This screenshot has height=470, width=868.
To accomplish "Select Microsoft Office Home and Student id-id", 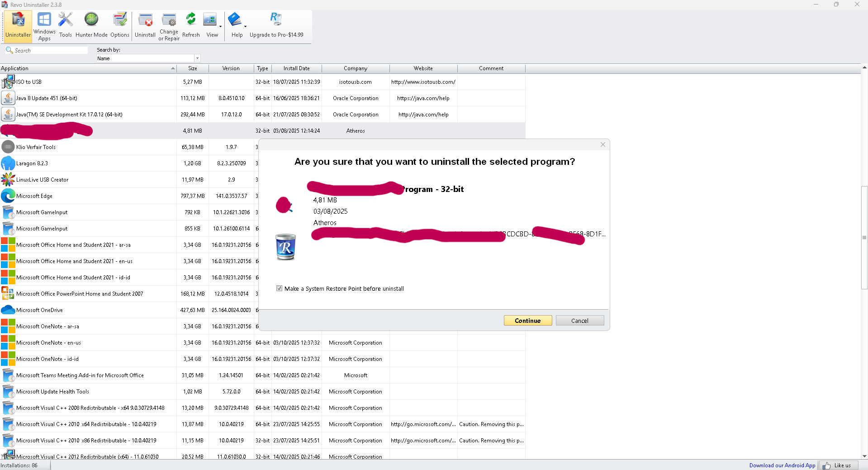I will click(x=129, y=278).
